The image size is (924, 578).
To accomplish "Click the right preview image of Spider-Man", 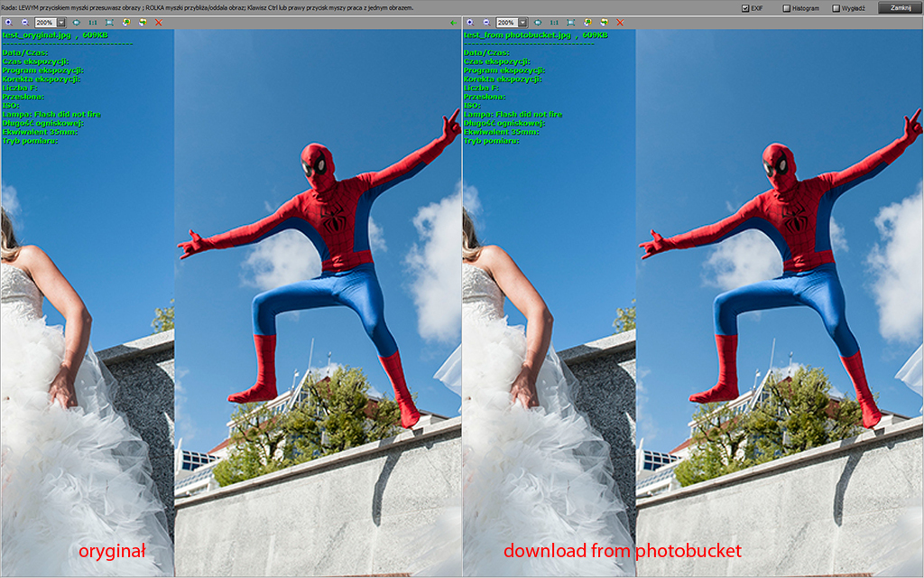I will [x=780, y=303].
